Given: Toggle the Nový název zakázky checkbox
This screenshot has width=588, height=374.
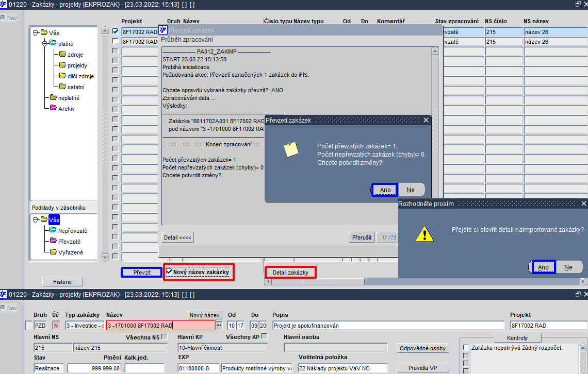Looking at the screenshot, I should 169,272.
